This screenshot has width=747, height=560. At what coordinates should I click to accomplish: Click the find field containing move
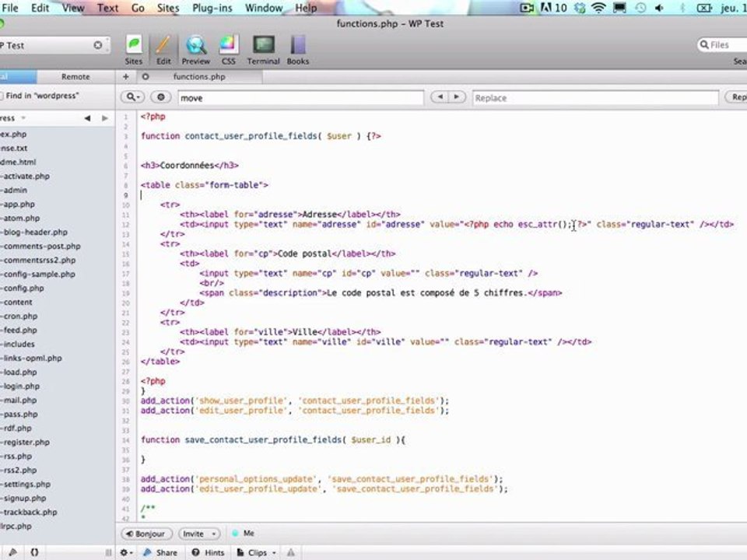click(x=300, y=98)
